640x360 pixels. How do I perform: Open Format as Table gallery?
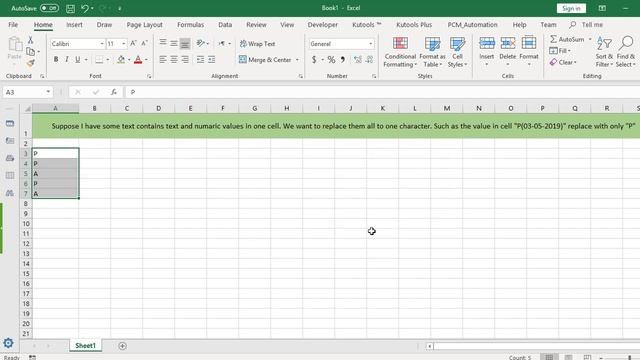tap(432, 52)
